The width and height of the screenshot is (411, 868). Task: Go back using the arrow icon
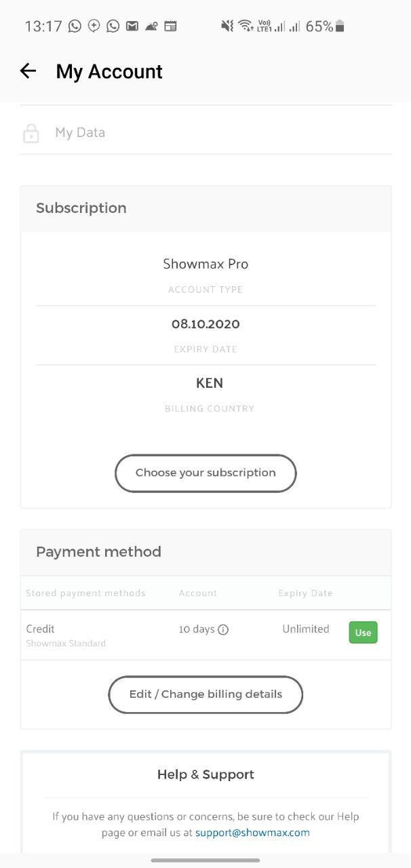[28, 71]
